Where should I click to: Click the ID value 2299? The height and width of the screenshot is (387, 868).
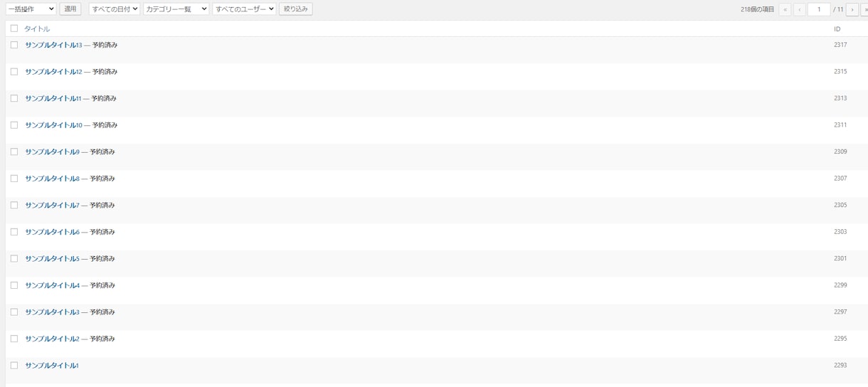(840, 285)
